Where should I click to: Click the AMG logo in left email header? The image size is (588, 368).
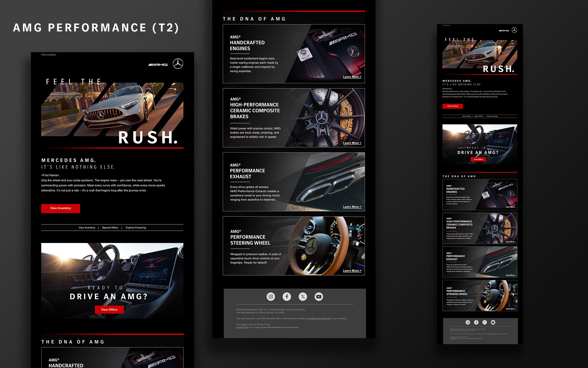158,65
